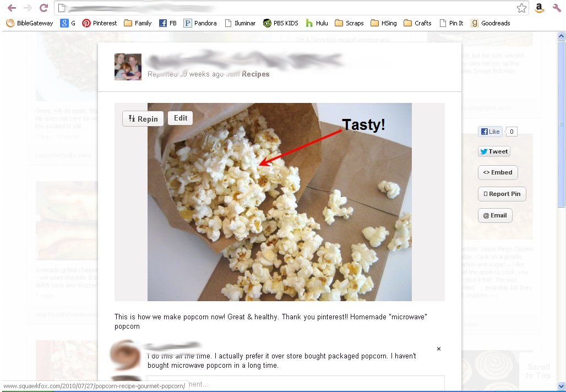Open the Goodreads bookmark
The width and height of the screenshot is (566, 392).
pyautogui.click(x=490, y=23)
